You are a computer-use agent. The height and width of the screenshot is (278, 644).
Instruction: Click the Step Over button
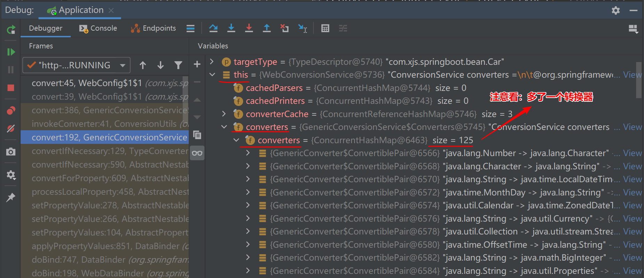pos(214,28)
